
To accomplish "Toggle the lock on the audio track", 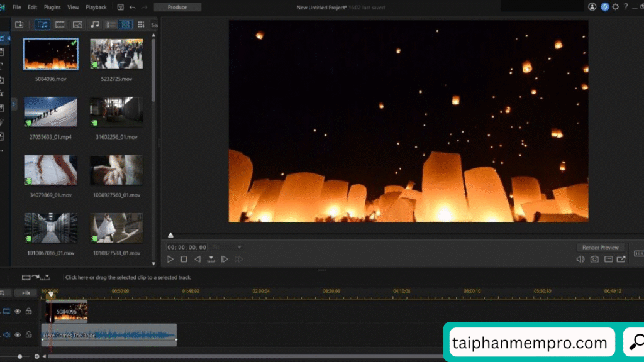I will [x=28, y=335].
